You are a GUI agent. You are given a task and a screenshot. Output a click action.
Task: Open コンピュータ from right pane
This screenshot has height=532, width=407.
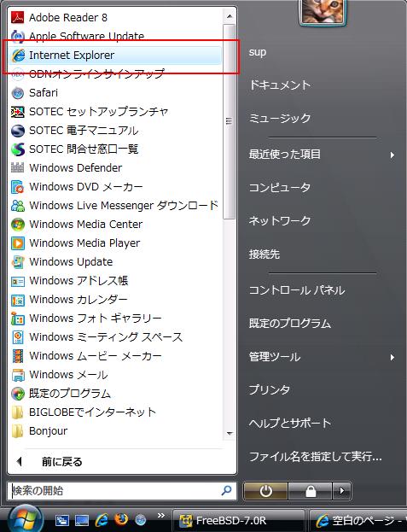click(x=280, y=188)
